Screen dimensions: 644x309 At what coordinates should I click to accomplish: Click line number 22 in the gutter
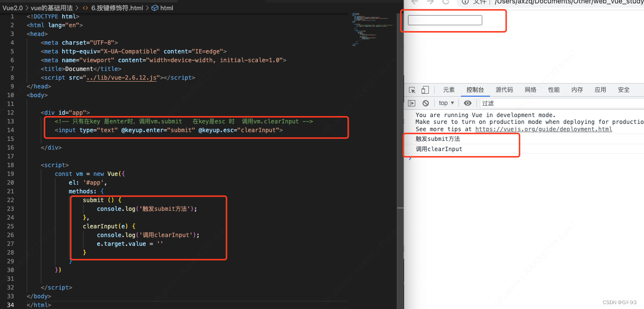coord(11,200)
